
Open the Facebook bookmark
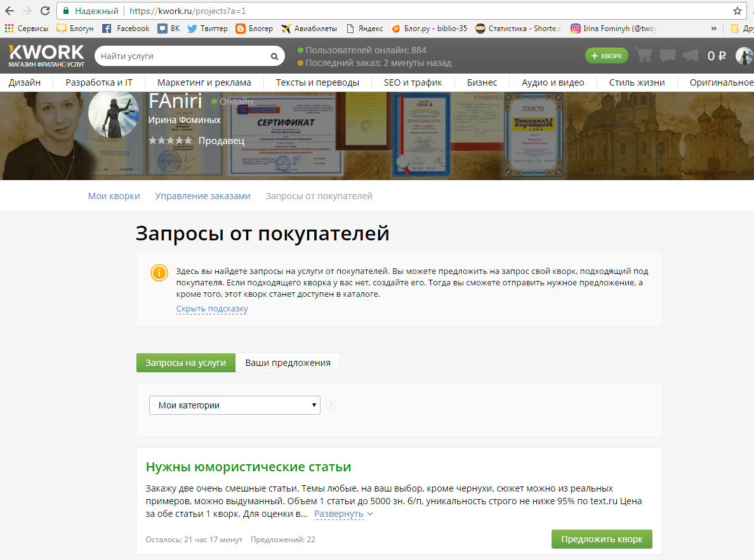coord(126,29)
